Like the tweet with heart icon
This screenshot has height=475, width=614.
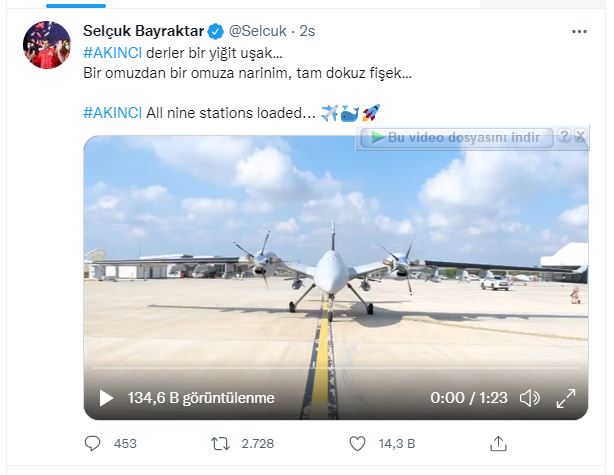[357, 443]
